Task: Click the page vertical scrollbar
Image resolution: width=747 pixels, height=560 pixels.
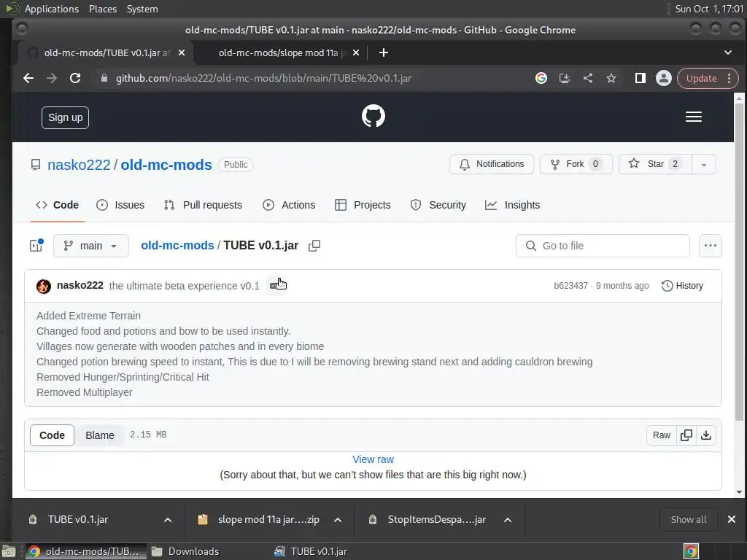Action: click(x=739, y=262)
